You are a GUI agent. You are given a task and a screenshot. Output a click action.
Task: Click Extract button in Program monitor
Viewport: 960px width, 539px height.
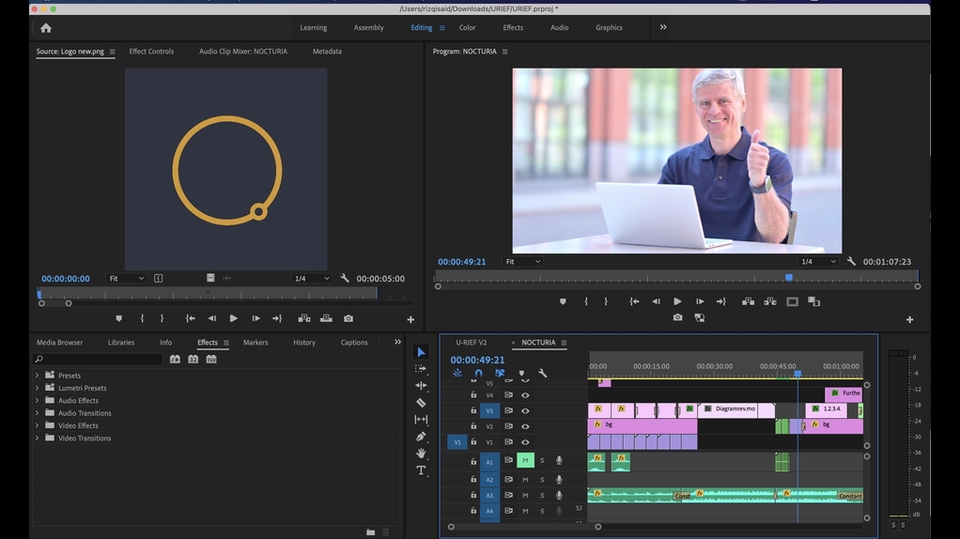click(x=770, y=301)
